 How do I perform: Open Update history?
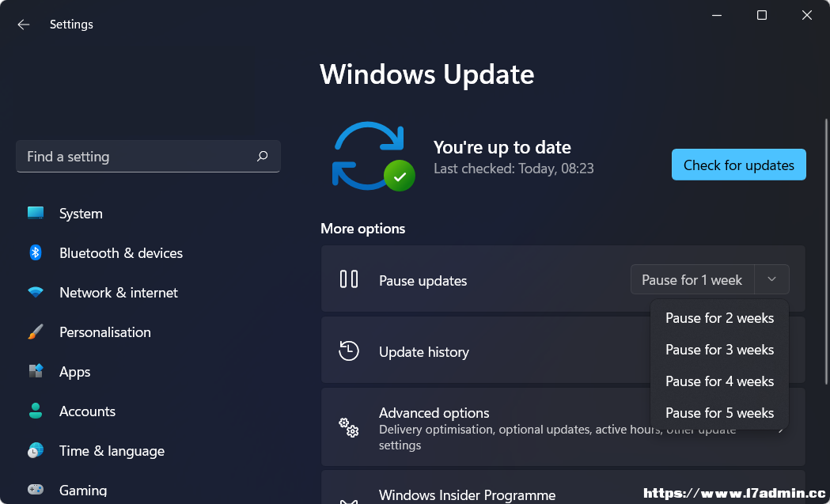click(563, 350)
